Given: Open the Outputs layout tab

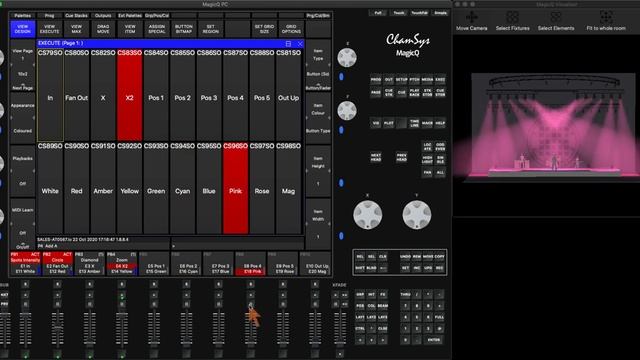Looking at the screenshot, I should [103, 16].
